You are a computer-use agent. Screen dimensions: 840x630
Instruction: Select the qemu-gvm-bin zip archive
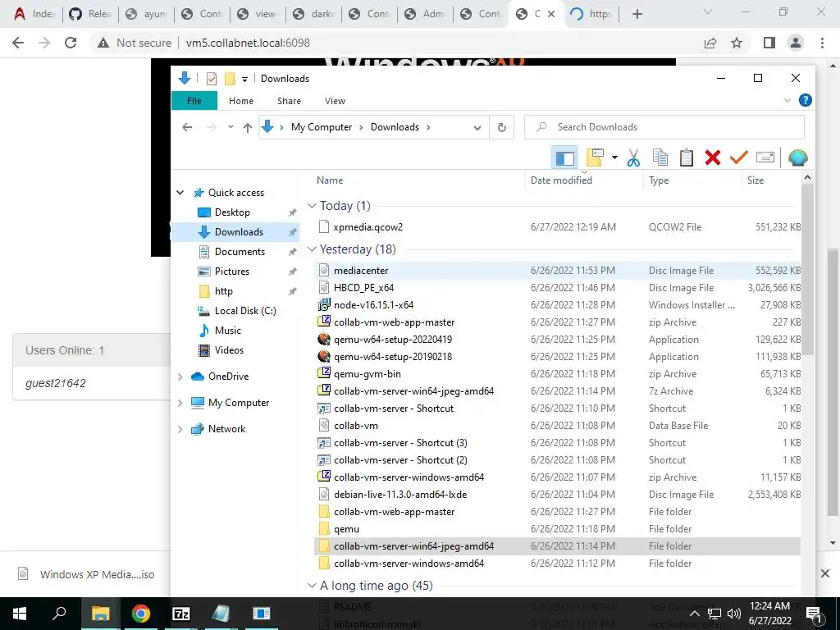(367, 374)
